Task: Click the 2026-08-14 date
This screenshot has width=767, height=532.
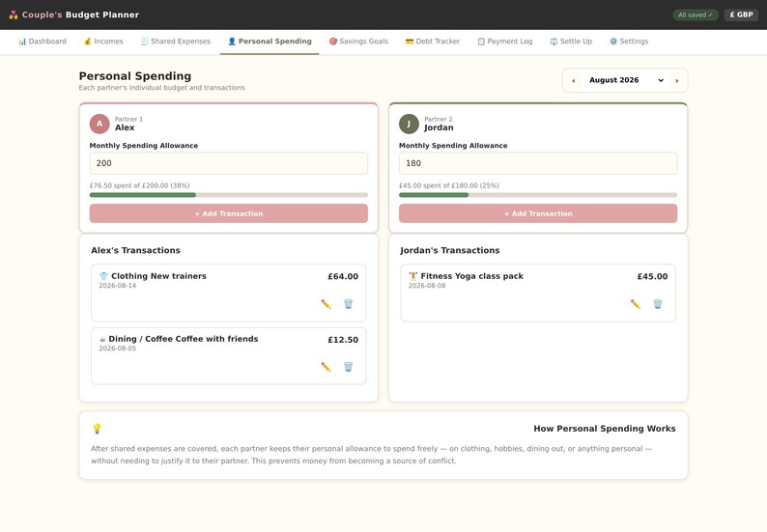Action: pos(118,286)
